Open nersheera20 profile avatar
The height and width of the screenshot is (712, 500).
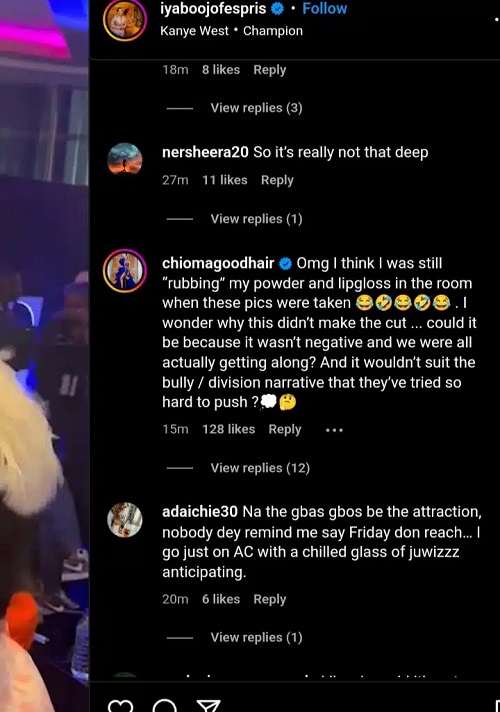coord(124,159)
